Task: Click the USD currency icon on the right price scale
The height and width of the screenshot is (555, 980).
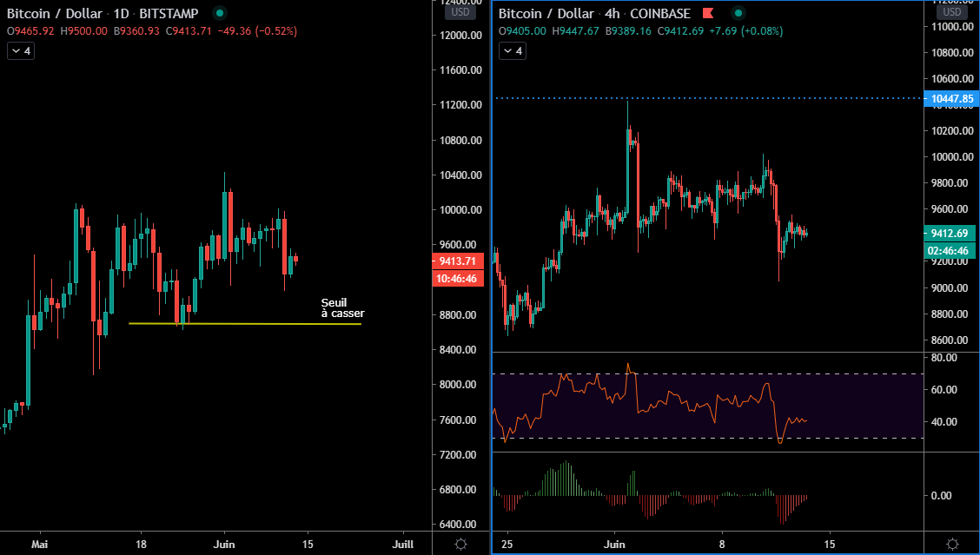Action: 951,11
